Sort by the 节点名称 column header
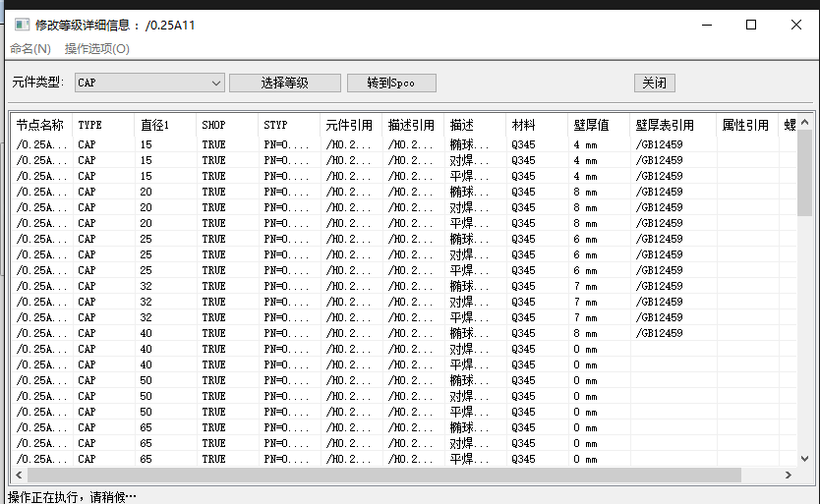This screenshot has height=504, width=820. tap(40, 125)
